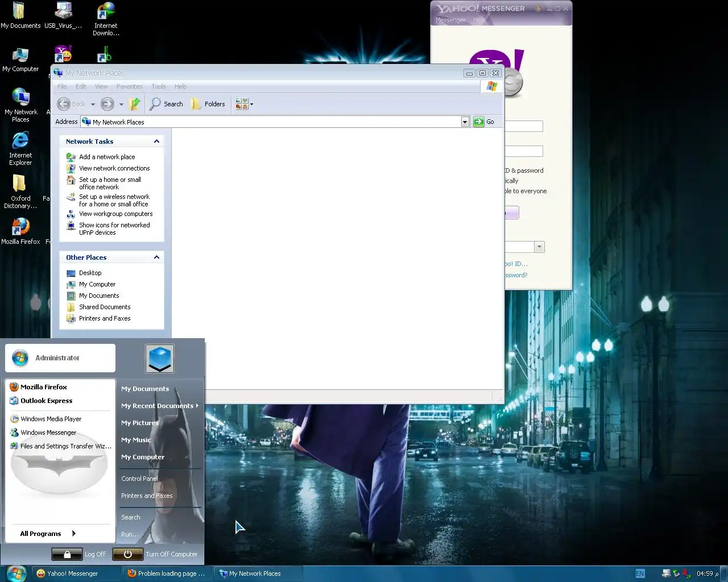Image resolution: width=728 pixels, height=582 pixels.
Task: Open Oxford Dictionary desktop folder
Action: 20,192
